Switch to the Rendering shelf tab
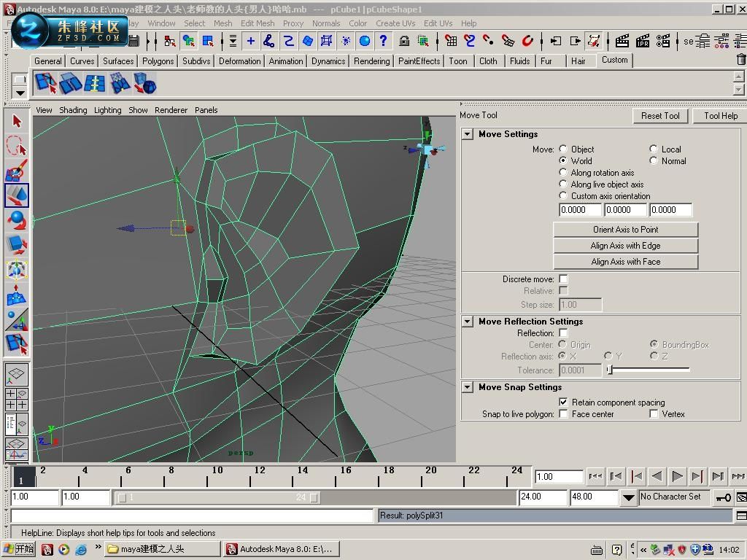 coord(371,61)
